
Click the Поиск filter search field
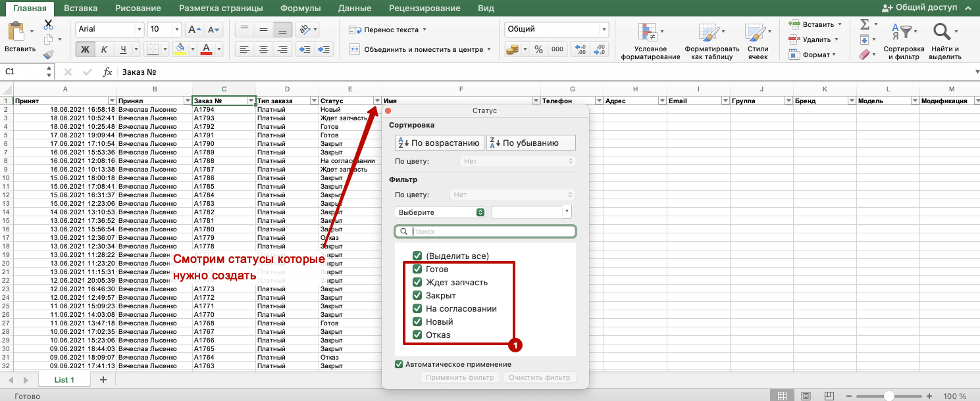pyautogui.click(x=485, y=231)
